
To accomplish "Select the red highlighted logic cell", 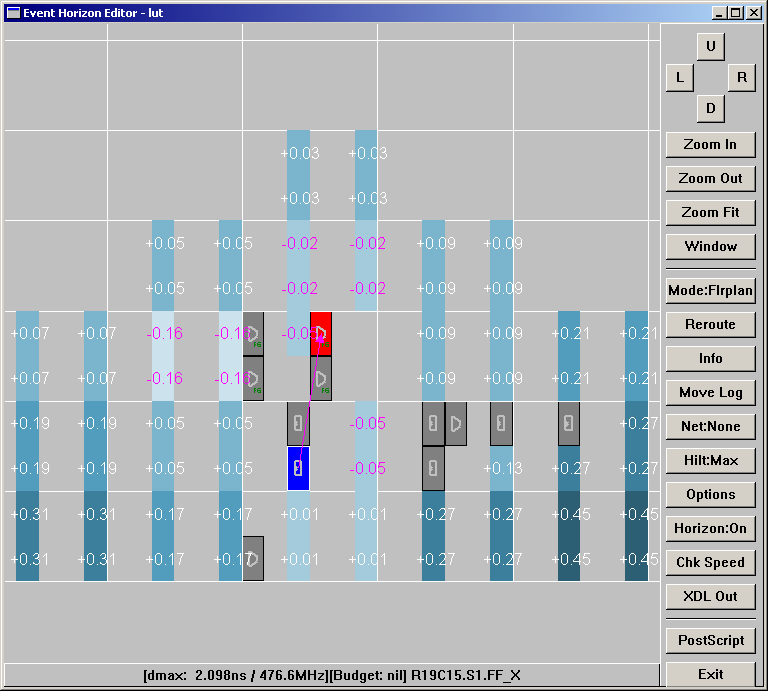I will click(x=321, y=334).
